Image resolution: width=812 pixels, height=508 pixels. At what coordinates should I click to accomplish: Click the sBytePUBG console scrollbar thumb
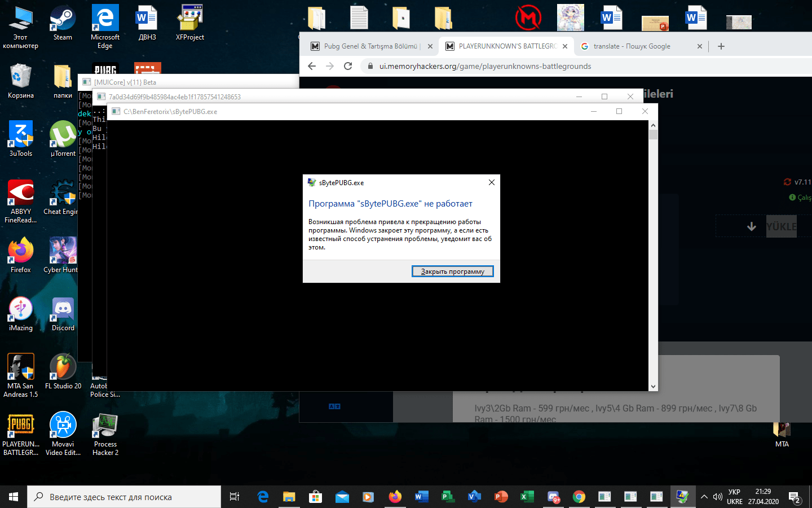(653, 134)
